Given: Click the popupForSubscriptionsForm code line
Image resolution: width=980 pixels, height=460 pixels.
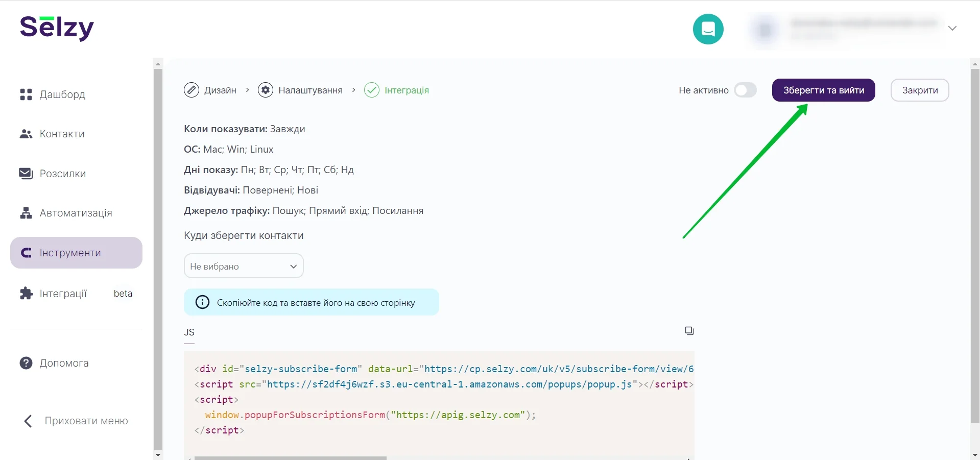Looking at the screenshot, I should tap(370, 415).
